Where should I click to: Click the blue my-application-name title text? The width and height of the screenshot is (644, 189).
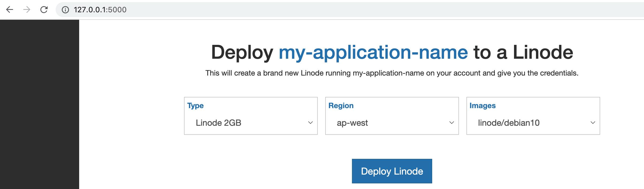(x=373, y=52)
